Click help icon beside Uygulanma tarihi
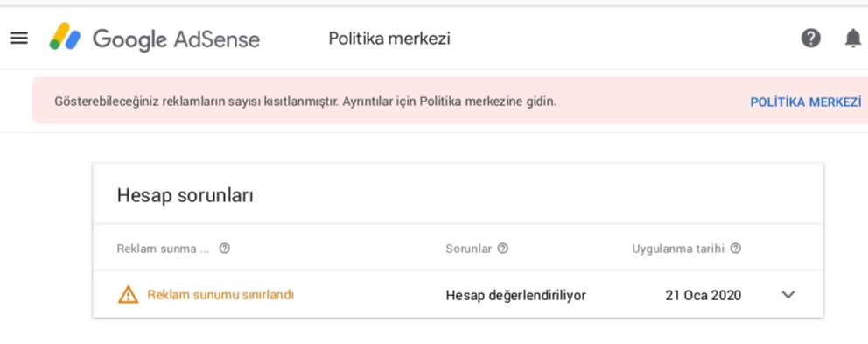This screenshot has height=344, width=868. click(735, 249)
